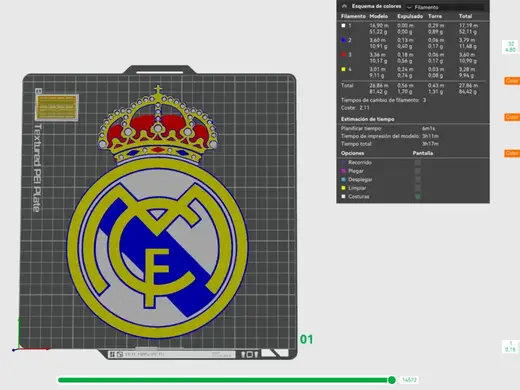Toggle the Recorrido display checkbox
The width and height of the screenshot is (520, 390).
tap(417, 162)
